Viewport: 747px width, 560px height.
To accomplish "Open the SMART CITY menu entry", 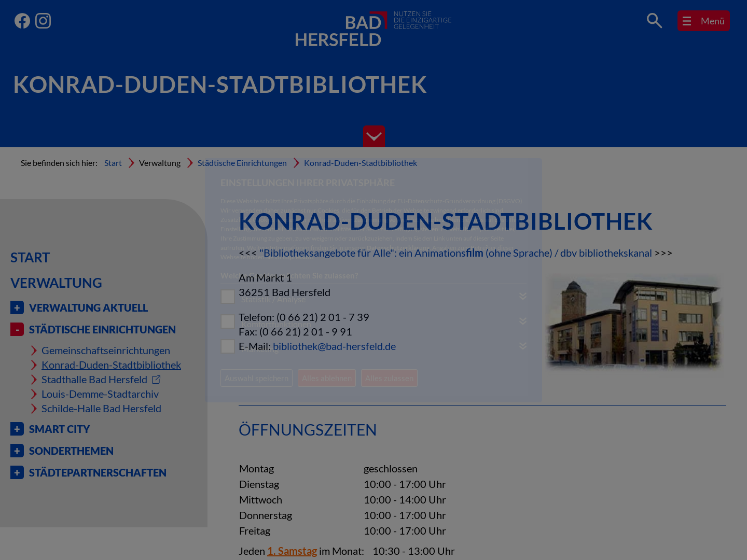I will [x=60, y=429].
